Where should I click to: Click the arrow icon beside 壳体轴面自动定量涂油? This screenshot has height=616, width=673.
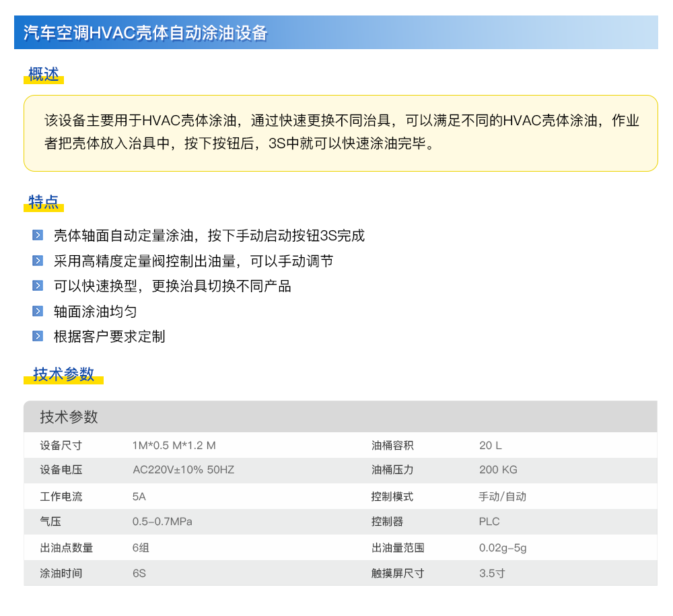point(38,236)
